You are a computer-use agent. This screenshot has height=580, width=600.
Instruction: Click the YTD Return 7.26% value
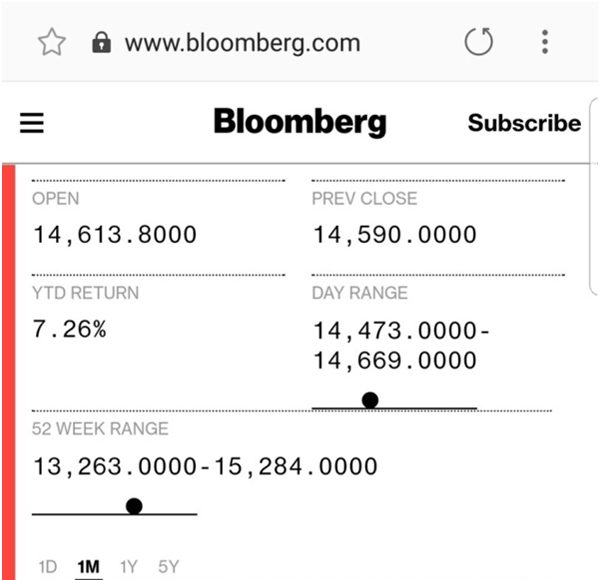[x=69, y=330]
